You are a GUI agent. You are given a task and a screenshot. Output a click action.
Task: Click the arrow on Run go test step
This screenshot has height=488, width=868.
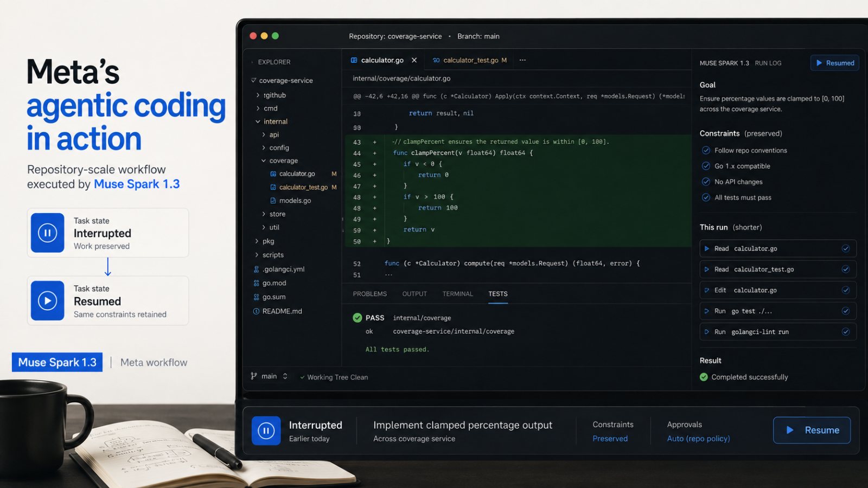707,311
